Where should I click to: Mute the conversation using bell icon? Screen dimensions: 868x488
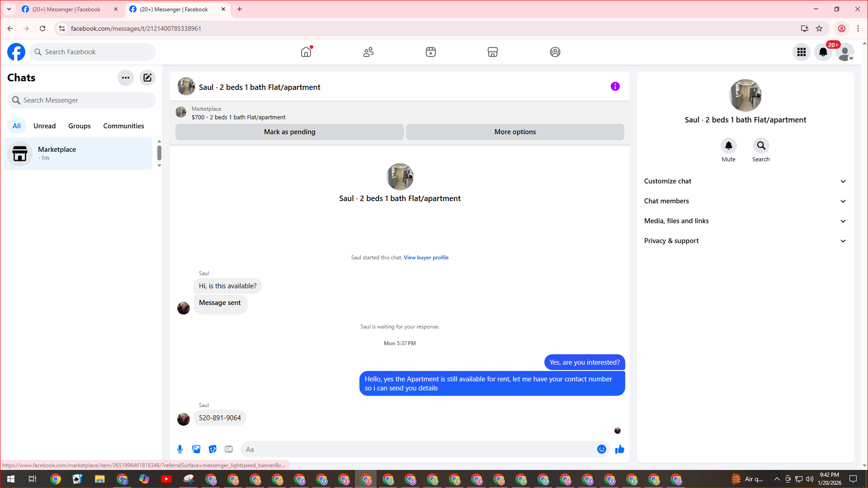[729, 145]
